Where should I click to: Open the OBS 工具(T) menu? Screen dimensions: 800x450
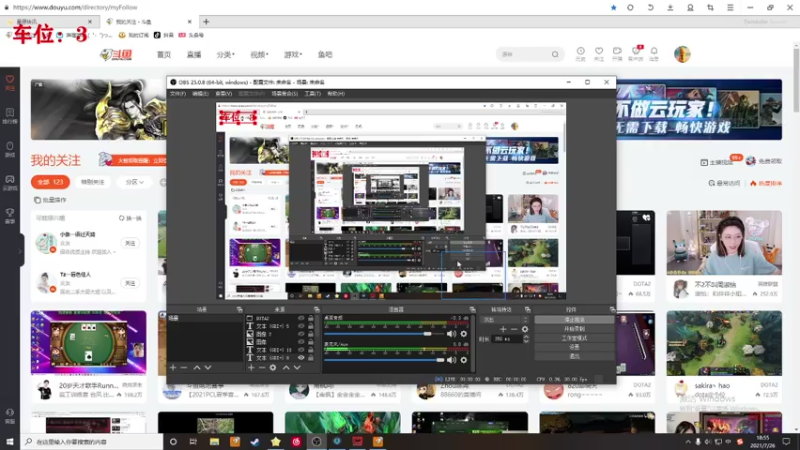[x=312, y=94]
